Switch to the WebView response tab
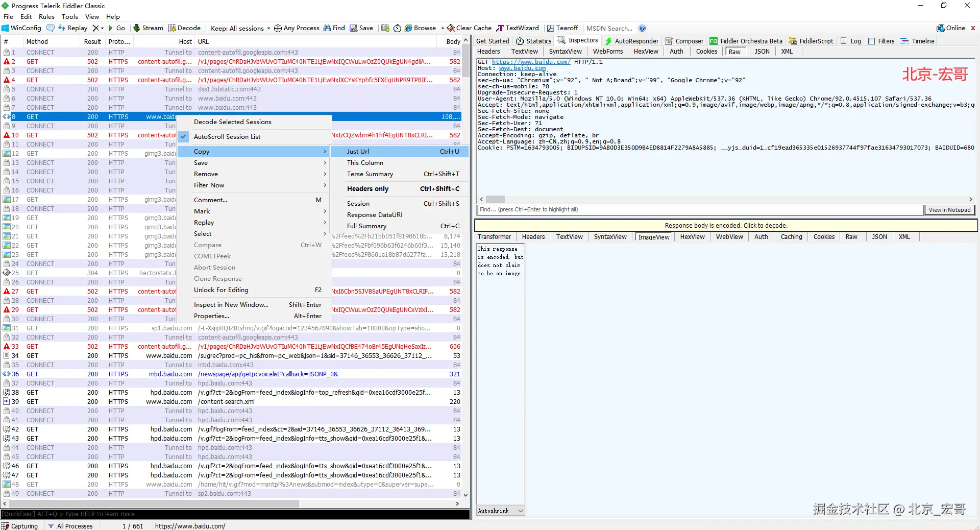This screenshot has width=980, height=530. click(x=729, y=237)
